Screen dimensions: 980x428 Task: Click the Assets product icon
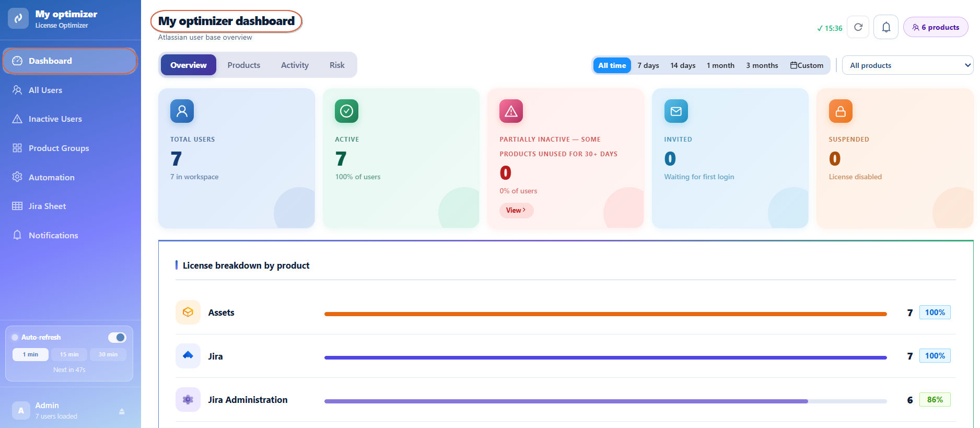(x=188, y=312)
